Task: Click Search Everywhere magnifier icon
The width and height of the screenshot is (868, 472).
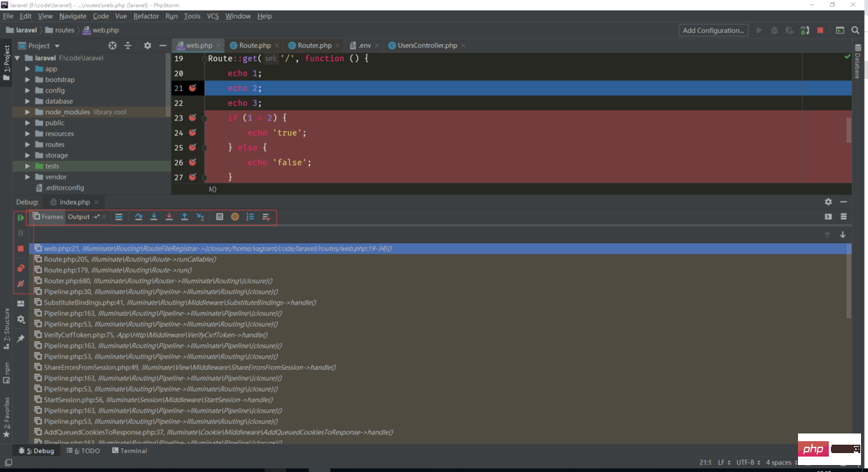Action: (855, 30)
